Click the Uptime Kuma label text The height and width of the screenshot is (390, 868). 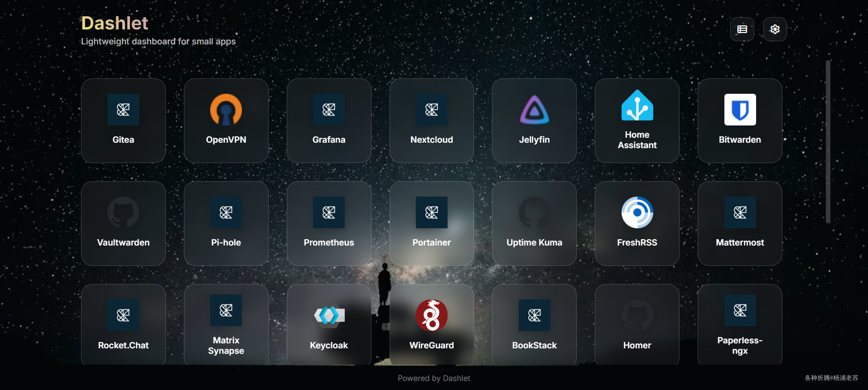(535, 242)
